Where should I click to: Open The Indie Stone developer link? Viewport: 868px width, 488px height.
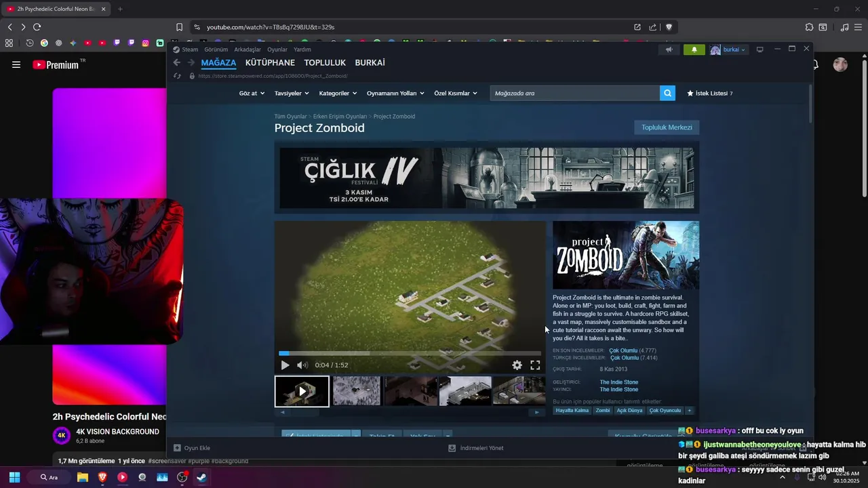[x=618, y=382]
